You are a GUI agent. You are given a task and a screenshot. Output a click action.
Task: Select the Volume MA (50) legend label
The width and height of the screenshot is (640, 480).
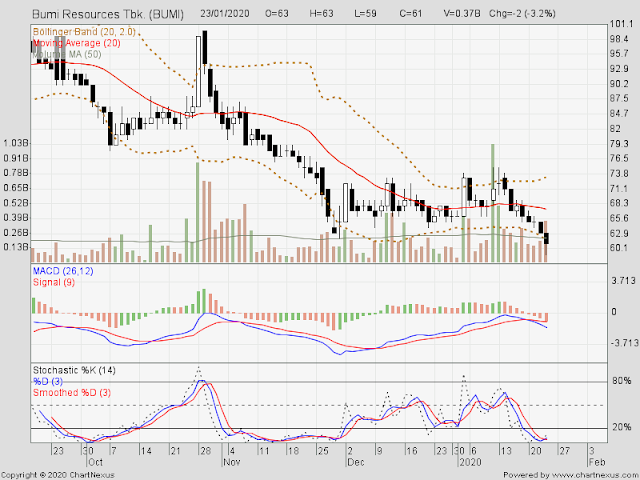tap(67, 54)
